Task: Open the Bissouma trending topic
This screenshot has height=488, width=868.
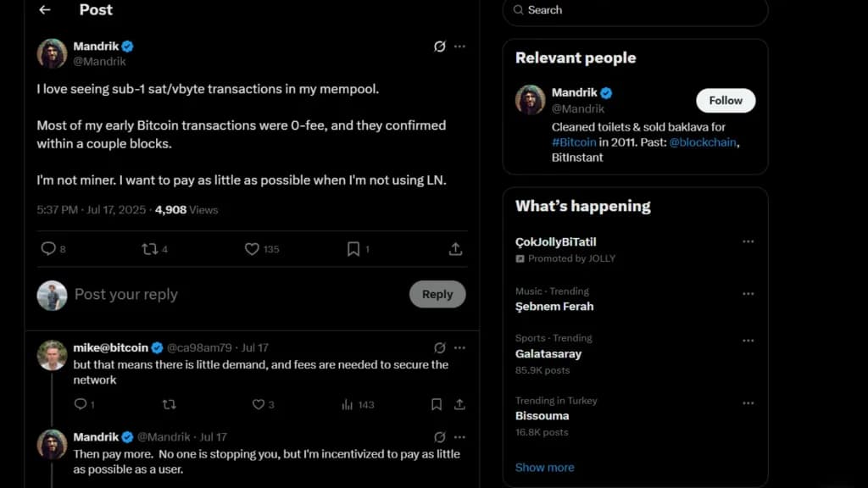Action: click(x=542, y=416)
